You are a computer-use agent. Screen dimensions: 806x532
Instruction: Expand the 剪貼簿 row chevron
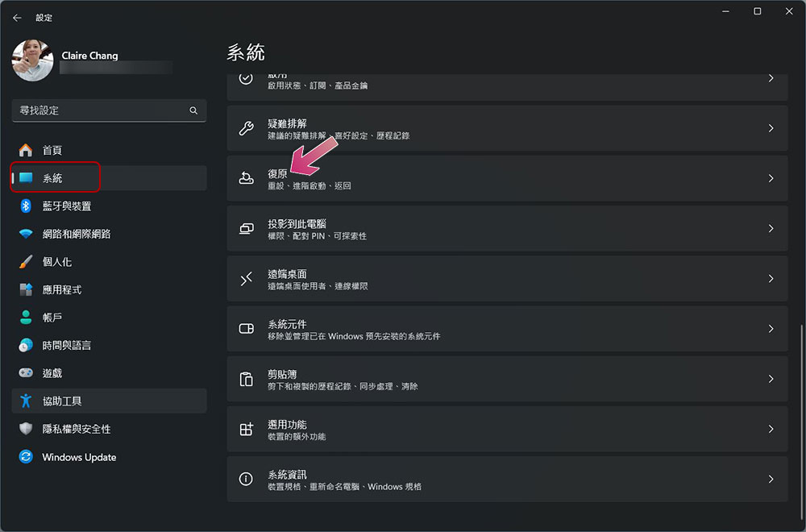coord(771,379)
